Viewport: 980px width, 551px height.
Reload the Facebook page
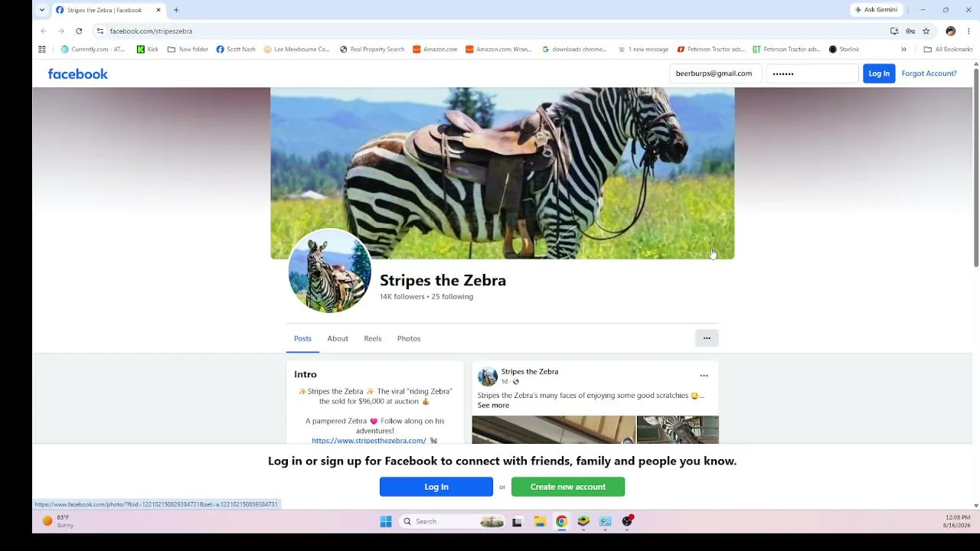(x=79, y=31)
